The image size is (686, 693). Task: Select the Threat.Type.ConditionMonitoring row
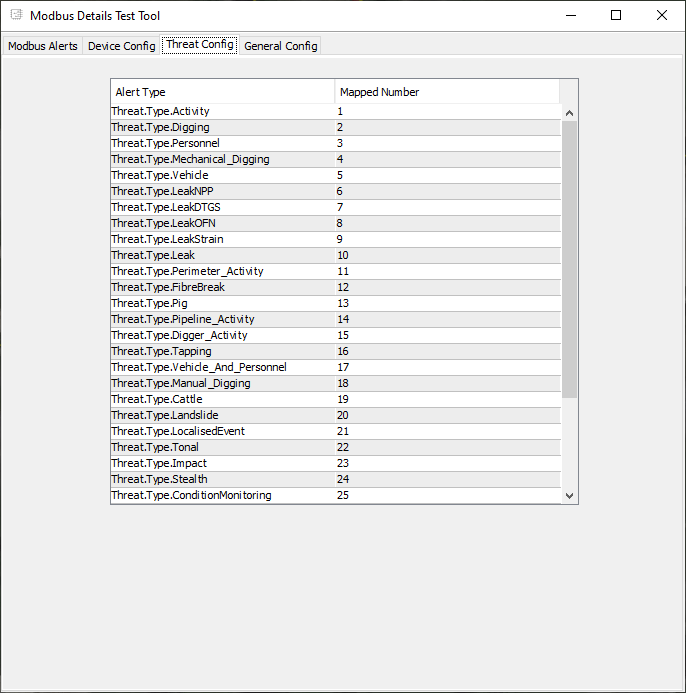point(336,495)
